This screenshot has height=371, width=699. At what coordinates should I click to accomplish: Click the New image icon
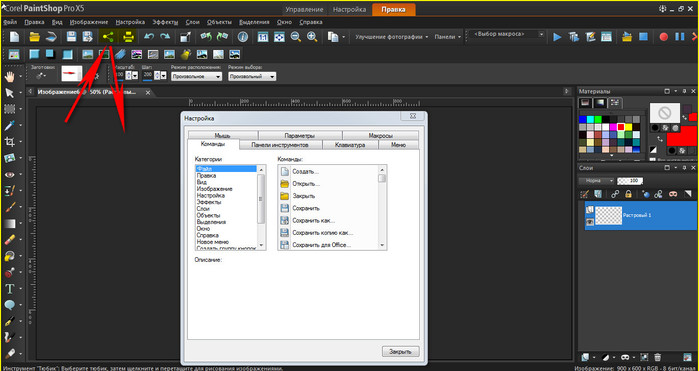pyautogui.click(x=15, y=37)
